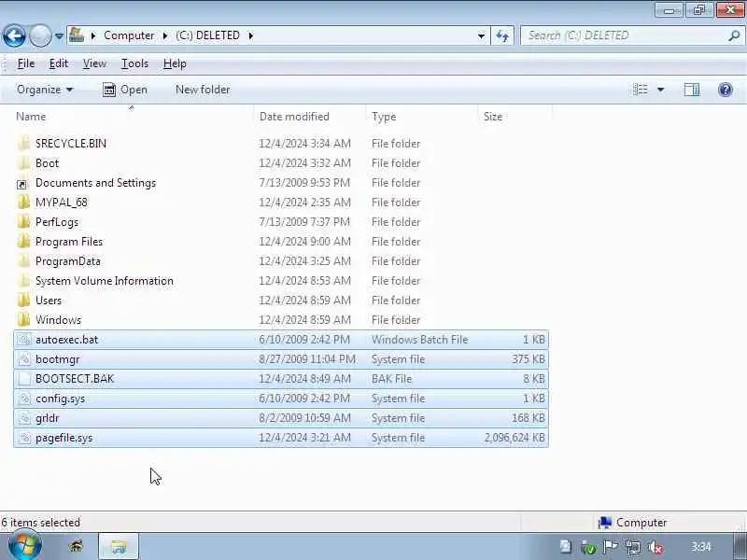Select the PerfLogs folder icon

pos(23,222)
